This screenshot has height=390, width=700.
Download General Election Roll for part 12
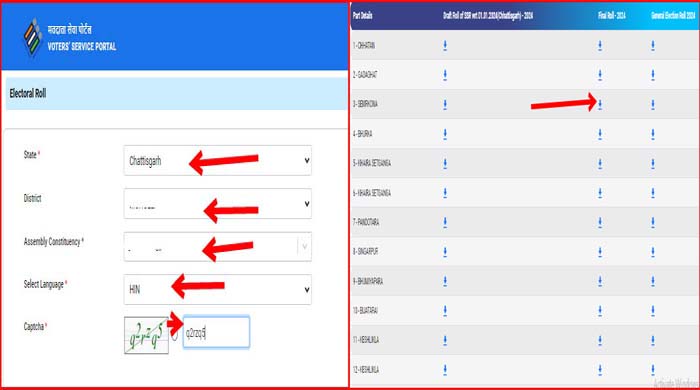click(x=653, y=369)
